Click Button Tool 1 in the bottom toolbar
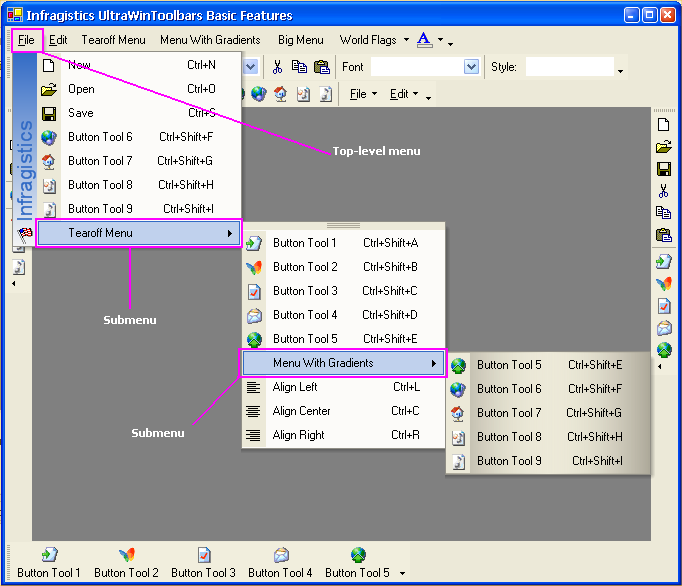Screen dimensions: 682x586 coord(49,563)
